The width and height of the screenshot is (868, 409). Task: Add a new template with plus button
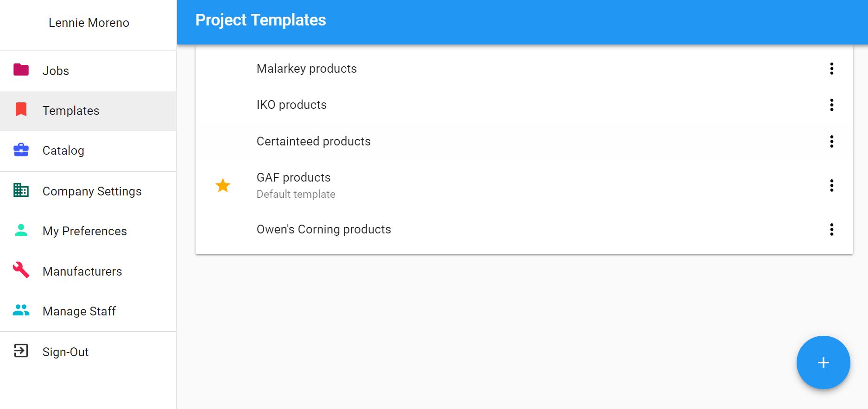pyautogui.click(x=823, y=362)
